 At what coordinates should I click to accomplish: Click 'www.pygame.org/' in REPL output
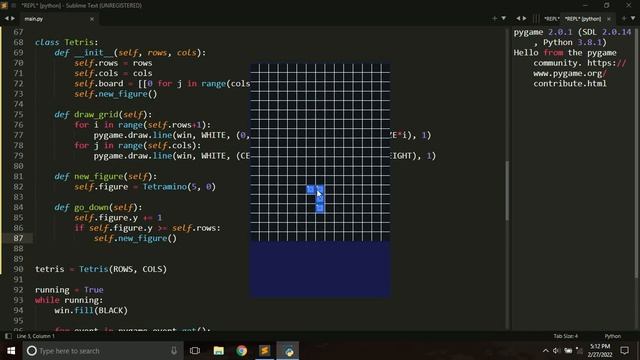point(570,73)
